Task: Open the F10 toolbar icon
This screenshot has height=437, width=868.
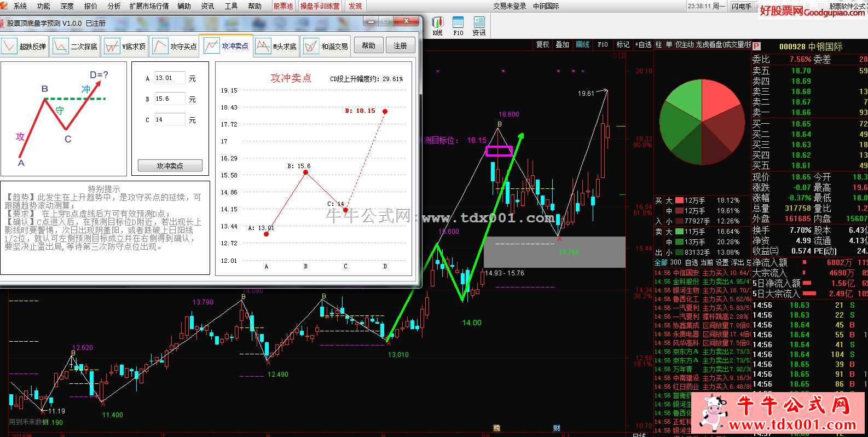Action: pos(458,22)
